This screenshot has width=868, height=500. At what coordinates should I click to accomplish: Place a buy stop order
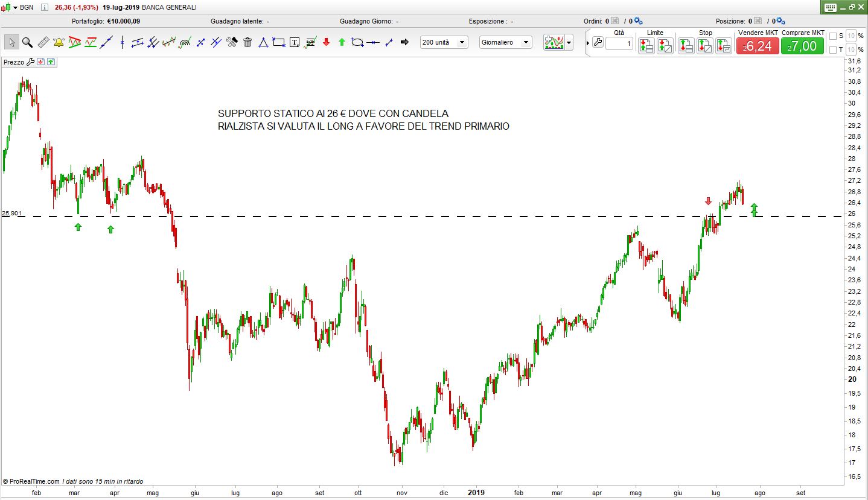click(x=686, y=46)
